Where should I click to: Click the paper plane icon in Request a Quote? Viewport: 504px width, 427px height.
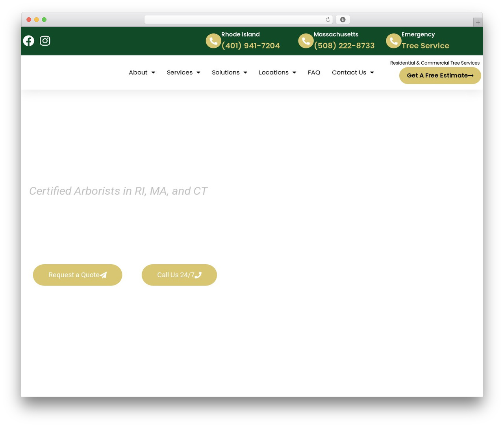pos(104,275)
